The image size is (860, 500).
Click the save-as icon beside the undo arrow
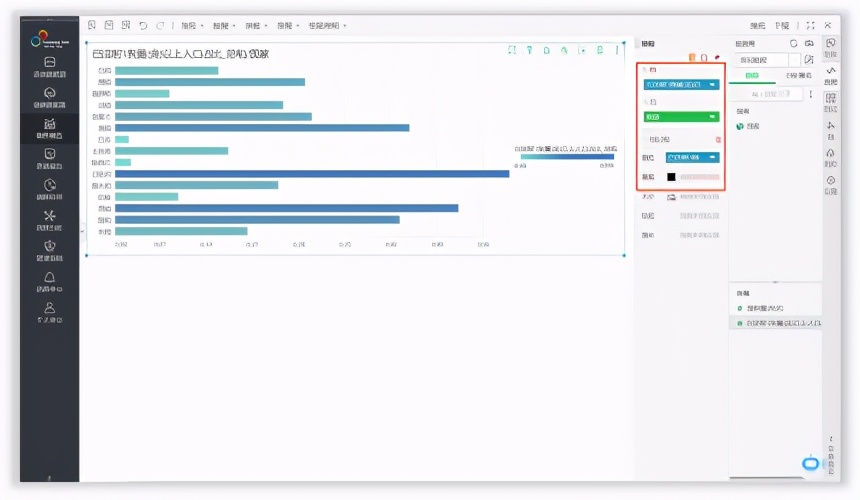[x=126, y=25]
